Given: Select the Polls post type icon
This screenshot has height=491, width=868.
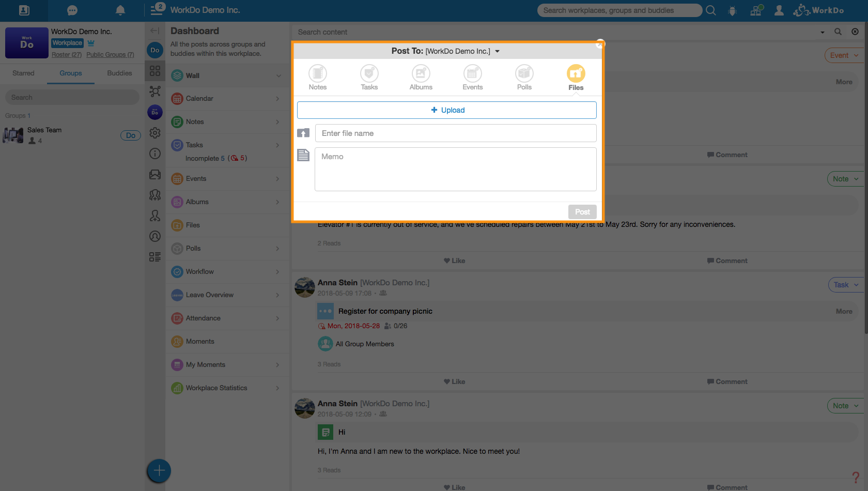Looking at the screenshot, I should (524, 73).
